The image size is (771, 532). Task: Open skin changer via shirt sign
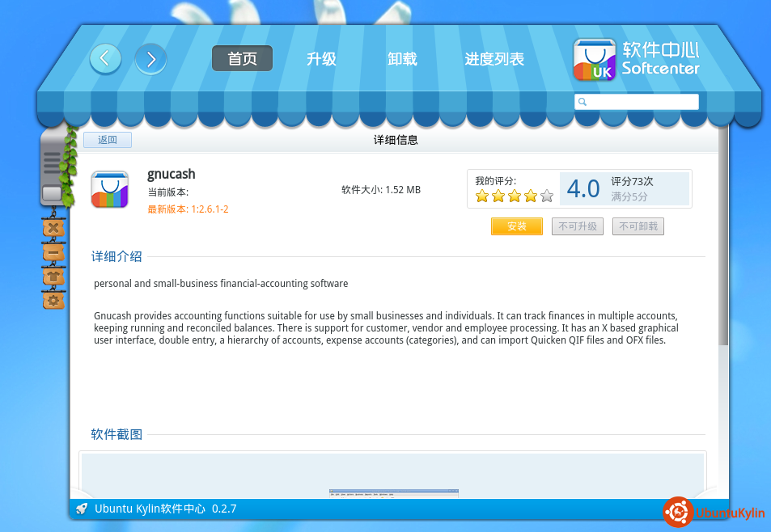53,277
